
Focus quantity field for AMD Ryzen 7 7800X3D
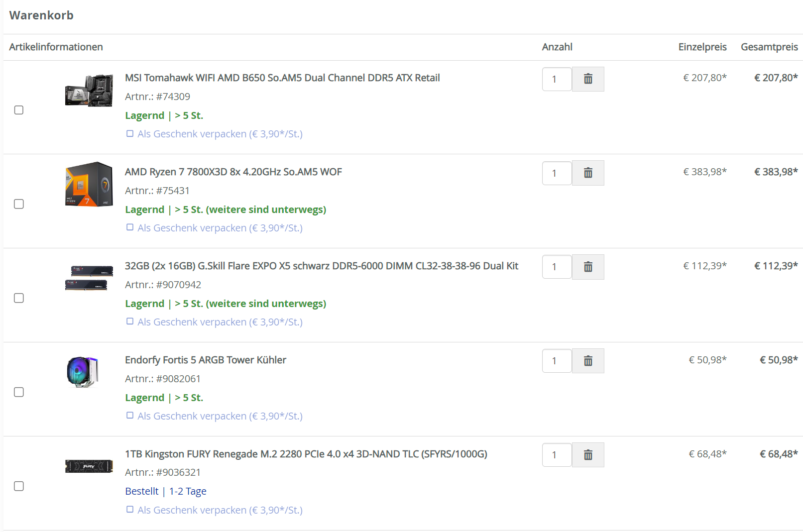pyautogui.click(x=557, y=173)
